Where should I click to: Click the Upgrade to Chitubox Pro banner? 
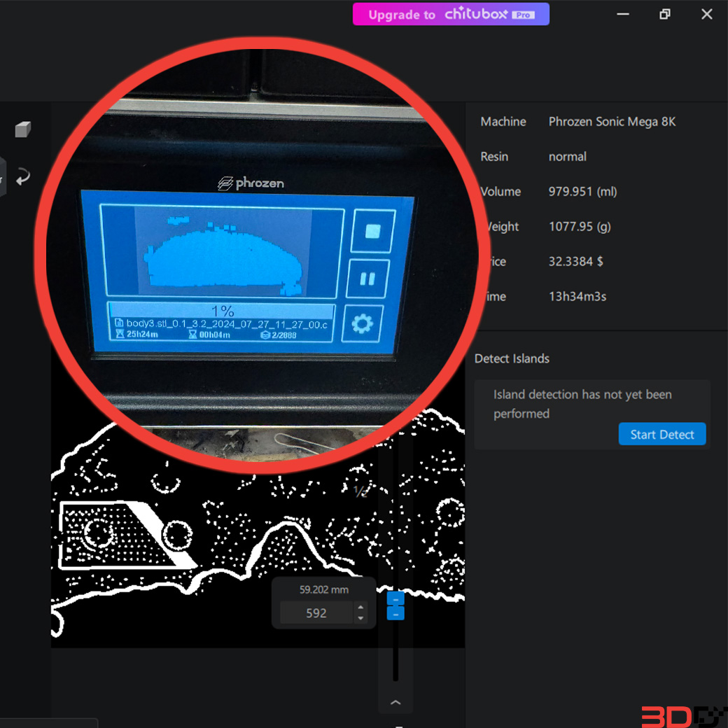[x=451, y=15]
